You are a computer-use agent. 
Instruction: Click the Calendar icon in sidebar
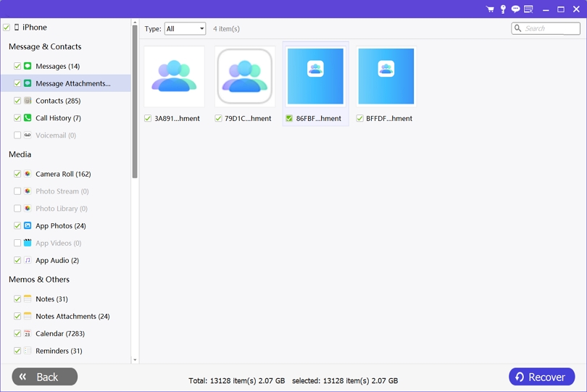click(x=28, y=334)
